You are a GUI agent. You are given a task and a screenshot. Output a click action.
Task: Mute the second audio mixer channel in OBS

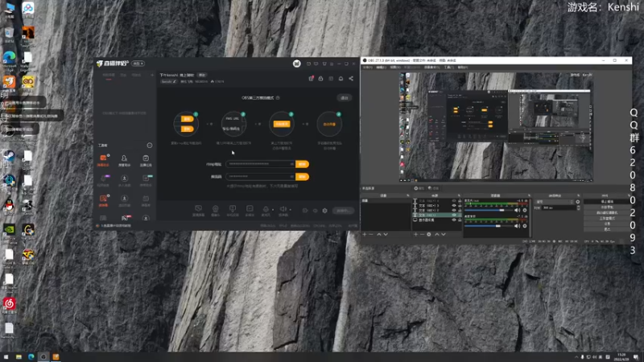tap(517, 226)
